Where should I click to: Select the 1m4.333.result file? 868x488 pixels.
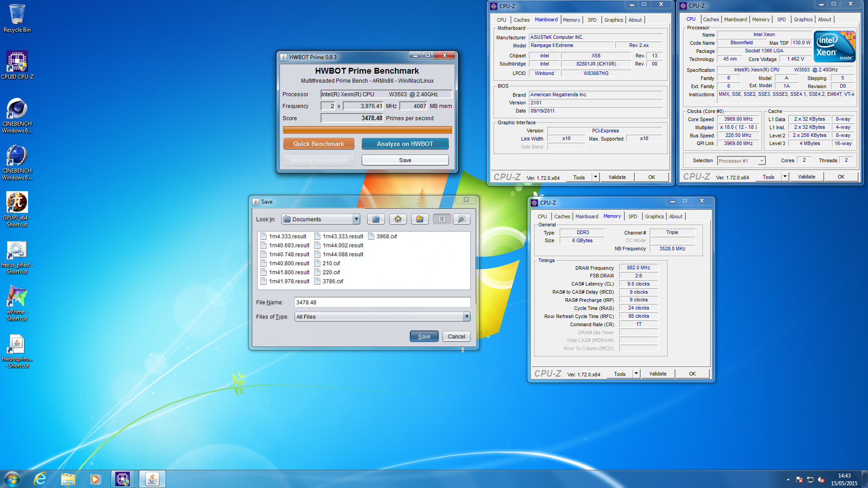tap(283, 236)
